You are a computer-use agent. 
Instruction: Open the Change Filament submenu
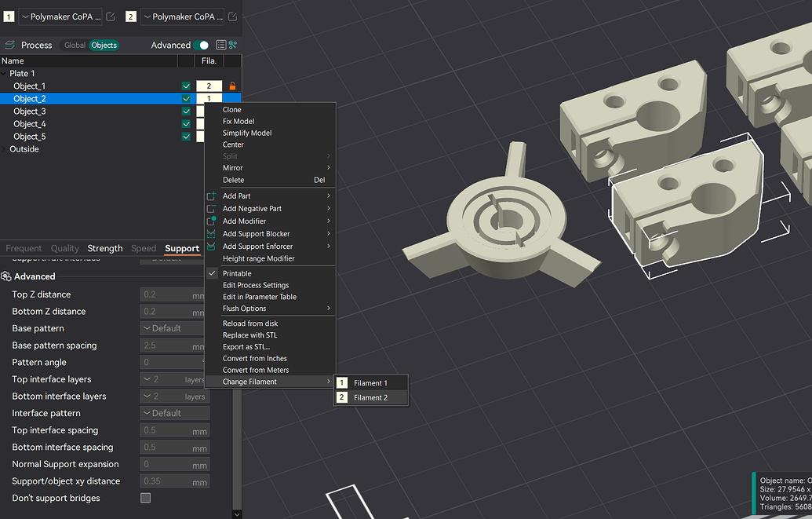tap(271, 382)
